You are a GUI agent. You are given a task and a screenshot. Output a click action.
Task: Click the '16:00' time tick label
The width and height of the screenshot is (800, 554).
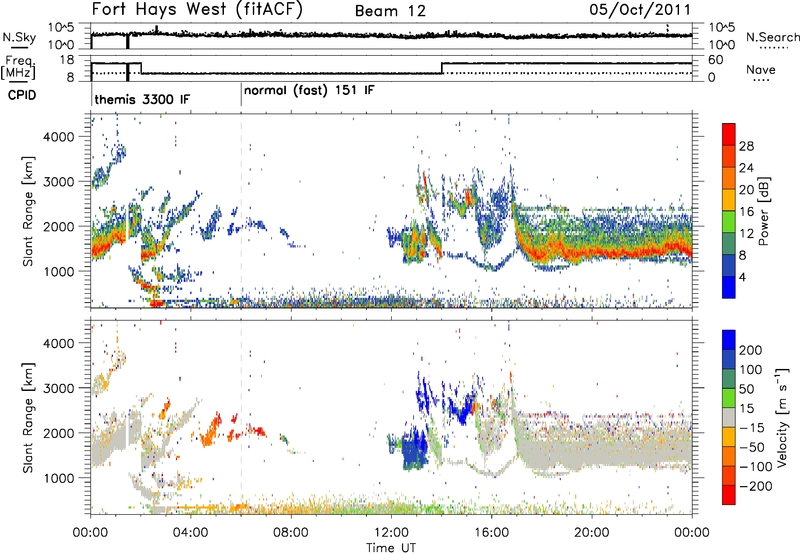pyautogui.click(x=491, y=533)
